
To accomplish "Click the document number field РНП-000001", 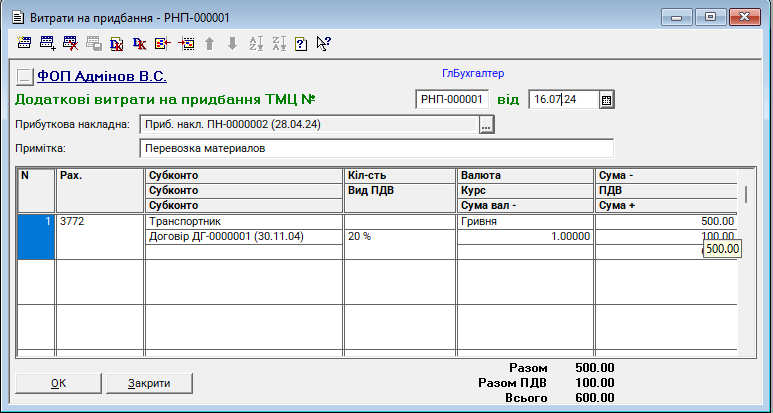I will [x=452, y=99].
